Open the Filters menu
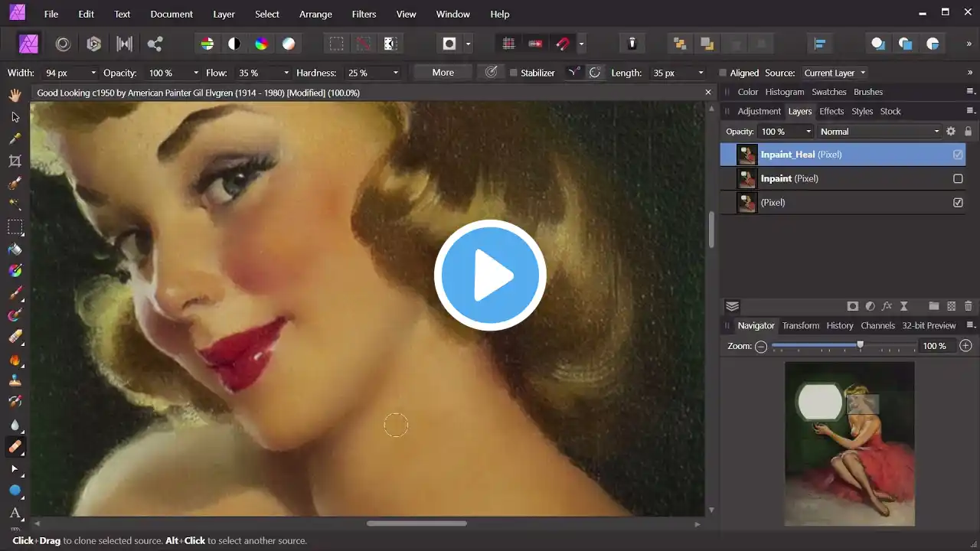The height and width of the screenshot is (551, 980). click(x=364, y=14)
